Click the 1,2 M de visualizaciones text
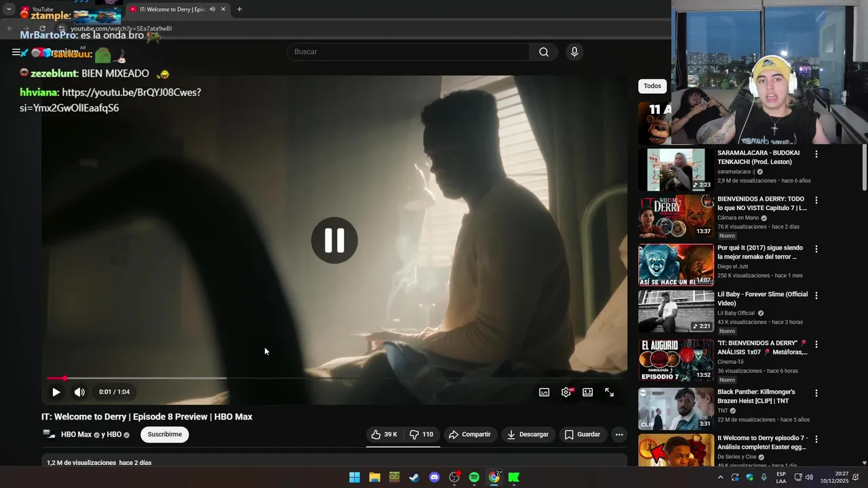Screen dimensions: 868x488 (x=81, y=463)
